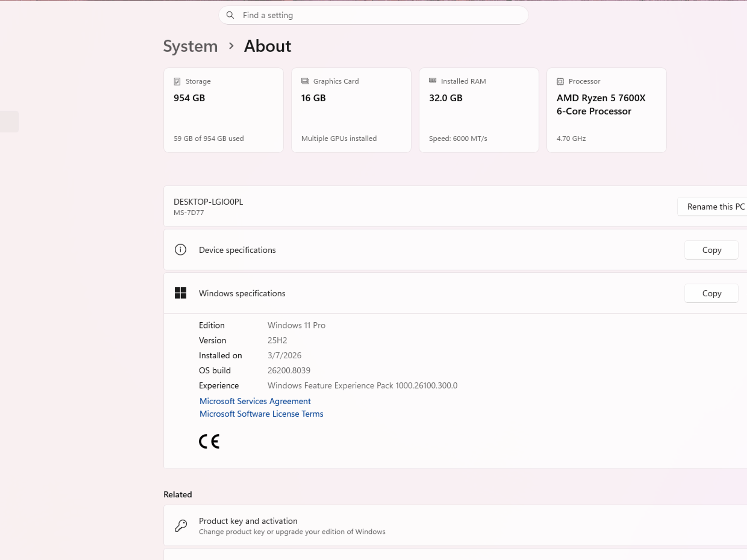Click the Rename this PC button
This screenshot has height=560, width=747.
(x=712, y=207)
